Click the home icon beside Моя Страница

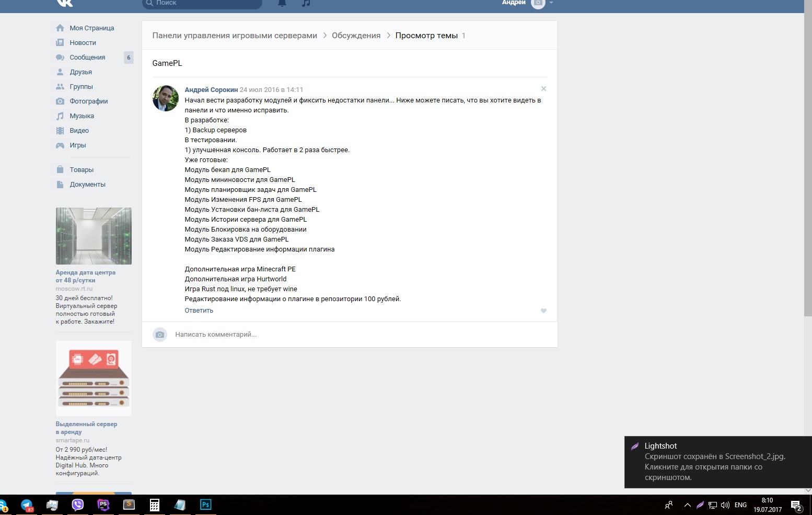[60, 28]
